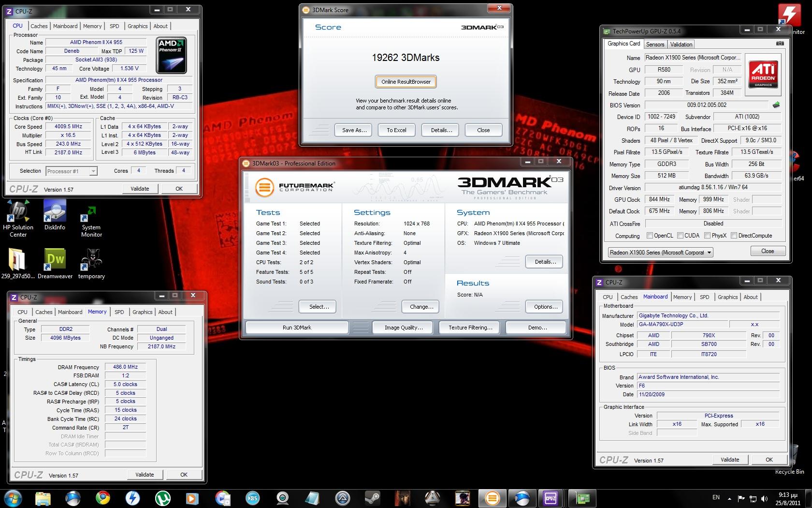
Task: Click OK in CPU-Z memory window
Action: pyautogui.click(x=184, y=475)
